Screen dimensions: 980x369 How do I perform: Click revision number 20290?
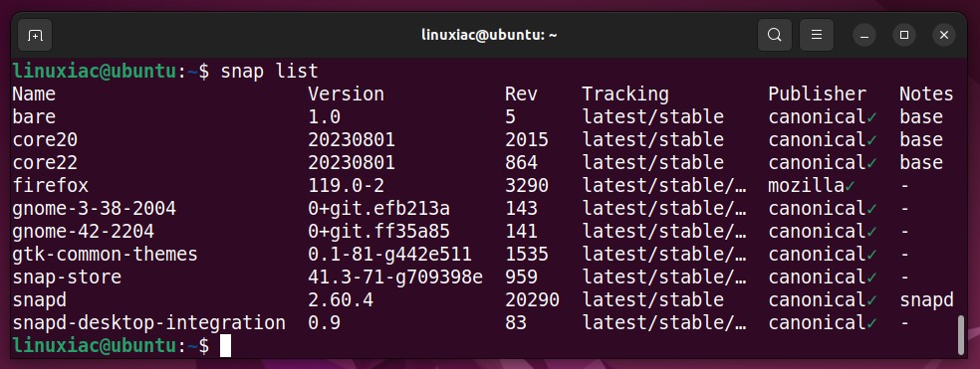click(x=532, y=300)
